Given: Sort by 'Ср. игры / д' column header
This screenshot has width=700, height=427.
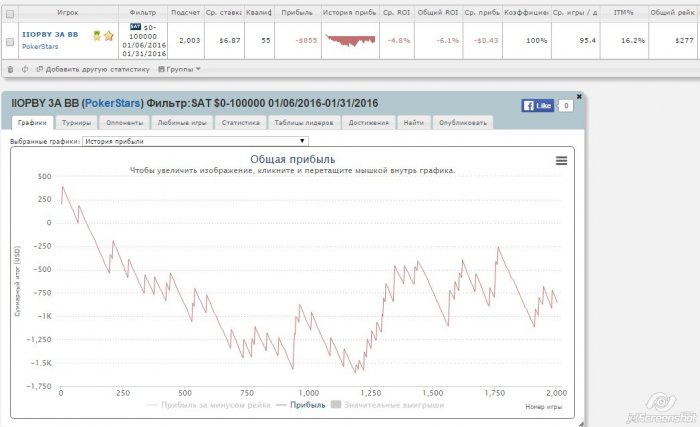Looking at the screenshot, I should (575, 13).
